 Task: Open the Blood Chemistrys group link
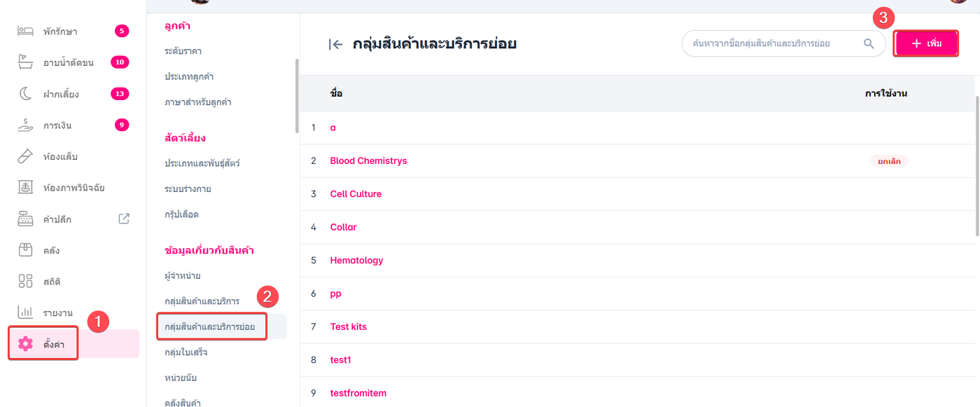368,160
